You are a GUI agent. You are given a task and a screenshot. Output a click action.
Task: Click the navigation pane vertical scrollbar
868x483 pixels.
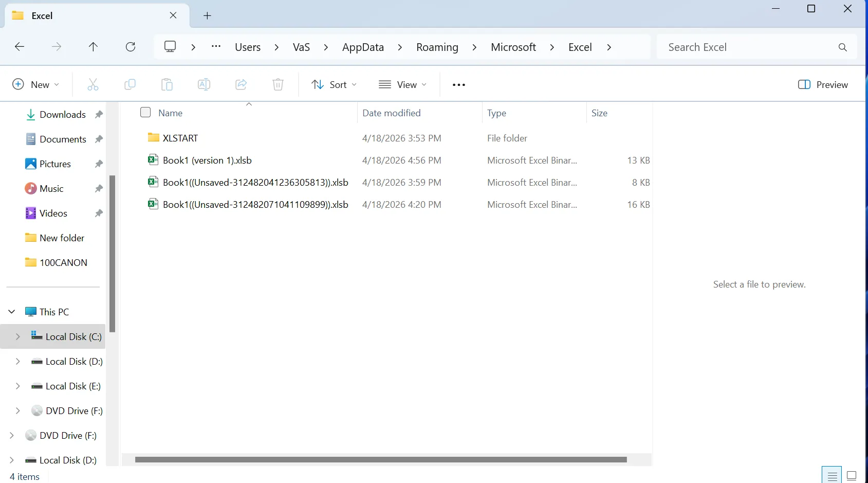click(x=112, y=254)
